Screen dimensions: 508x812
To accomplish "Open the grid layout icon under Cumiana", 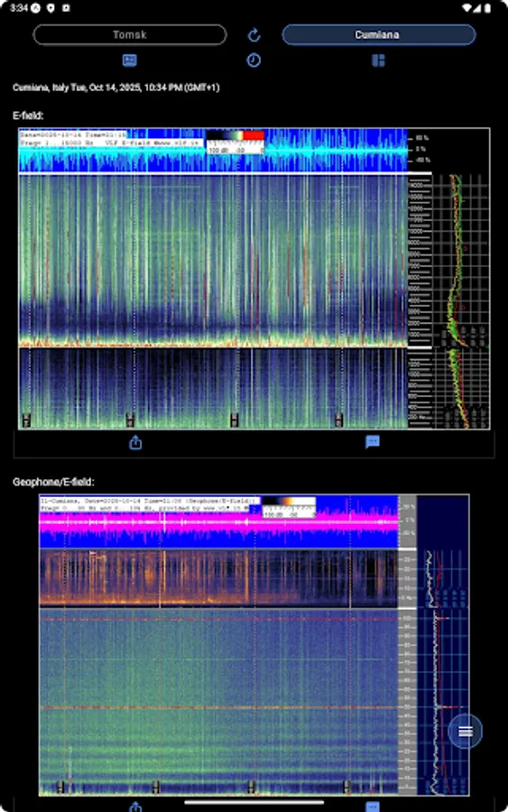I will [379, 60].
